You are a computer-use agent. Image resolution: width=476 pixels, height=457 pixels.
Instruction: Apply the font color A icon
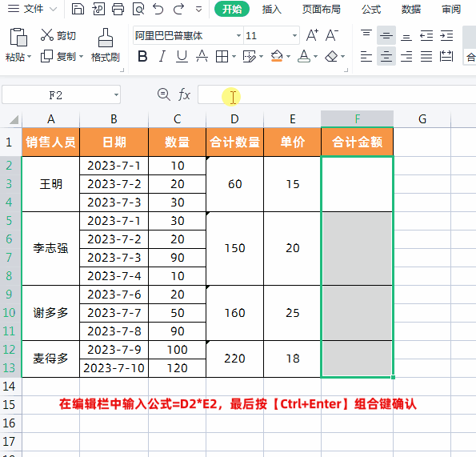pos(304,56)
